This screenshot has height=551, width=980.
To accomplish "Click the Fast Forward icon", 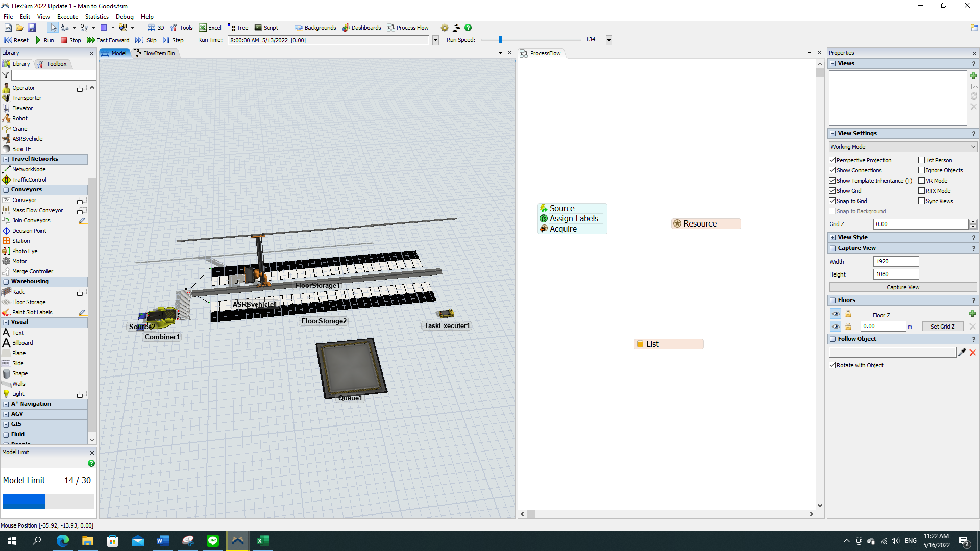I will tap(90, 40).
